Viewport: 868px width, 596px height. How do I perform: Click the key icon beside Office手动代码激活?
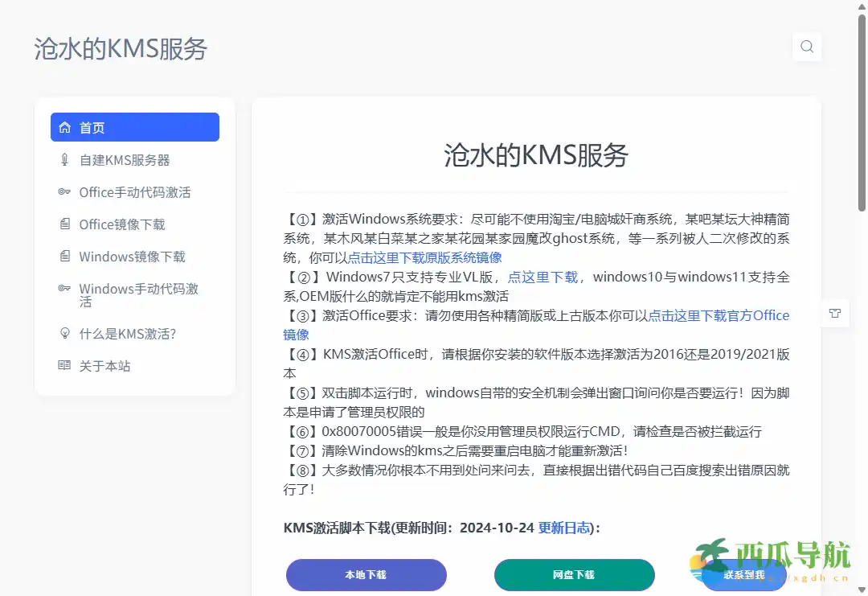pos(65,191)
